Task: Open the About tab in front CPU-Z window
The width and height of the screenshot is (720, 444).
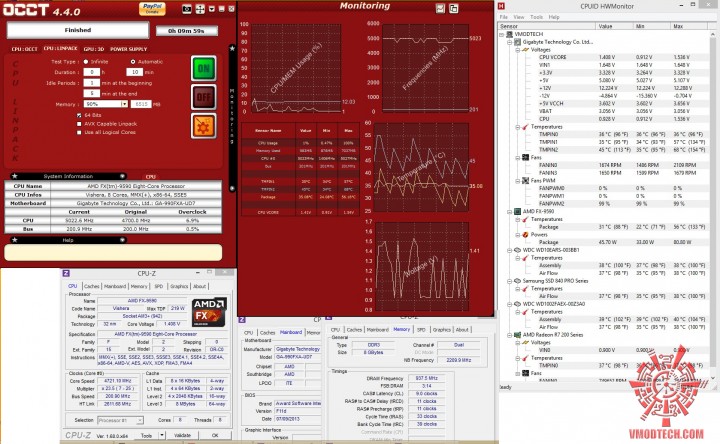Action: coord(199,286)
